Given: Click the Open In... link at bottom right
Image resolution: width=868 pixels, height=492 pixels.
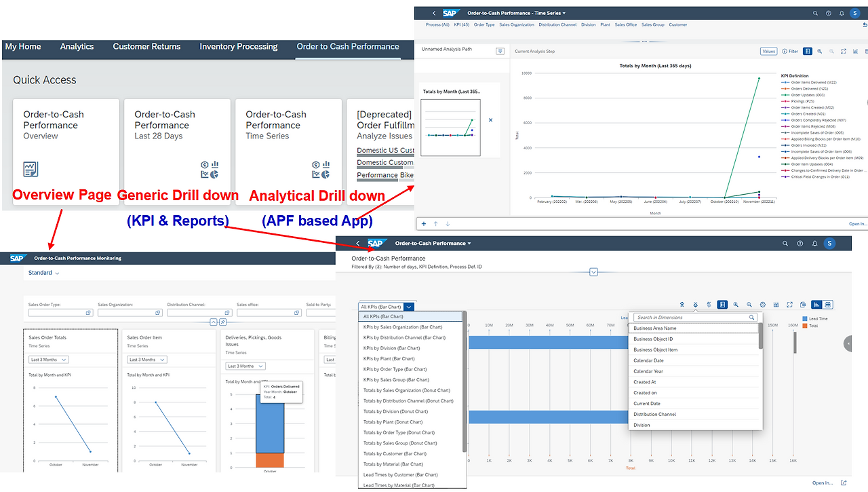Looking at the screenshot, I should pyautogui.click(x=823, y=482).
